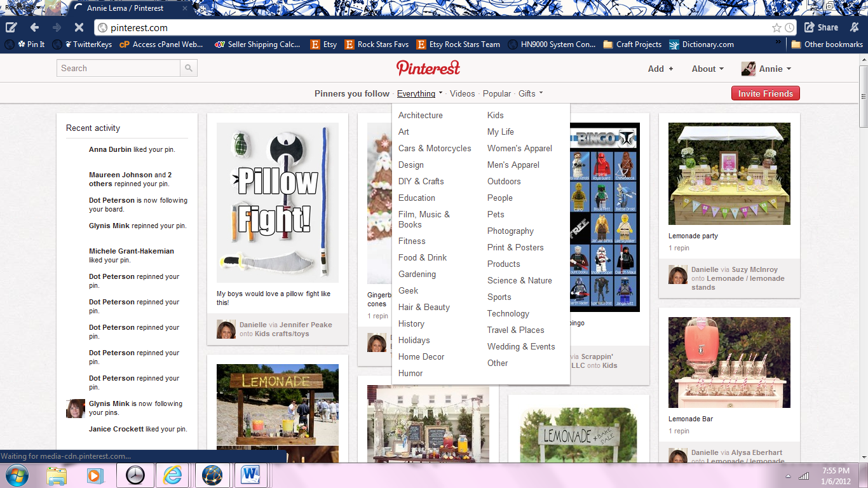This screenshot has width=868, height=488.
Task: Open the Seller Shipping Calc bookmark
Action: click(257, 44)
